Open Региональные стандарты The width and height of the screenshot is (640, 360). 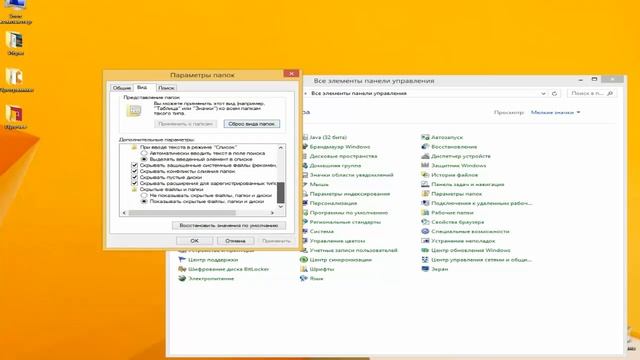coord(341,222)
